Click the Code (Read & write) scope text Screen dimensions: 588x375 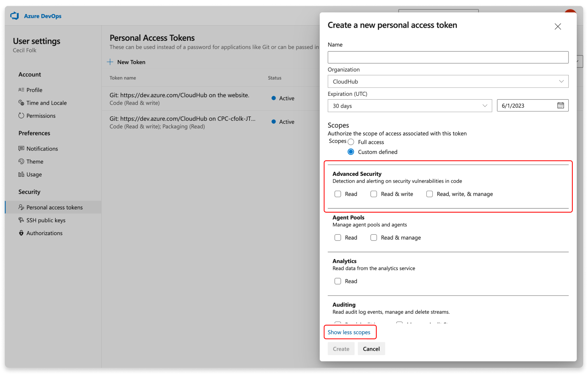(135, 103)
